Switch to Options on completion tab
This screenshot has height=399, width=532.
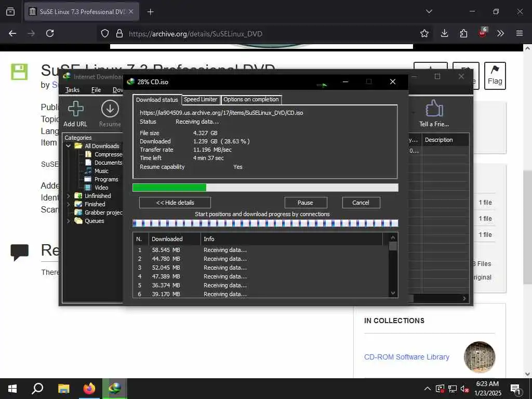click(251, 99)
